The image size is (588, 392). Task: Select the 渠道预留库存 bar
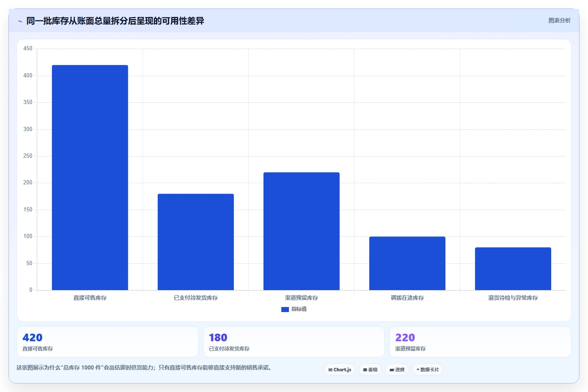coord(301,231)
